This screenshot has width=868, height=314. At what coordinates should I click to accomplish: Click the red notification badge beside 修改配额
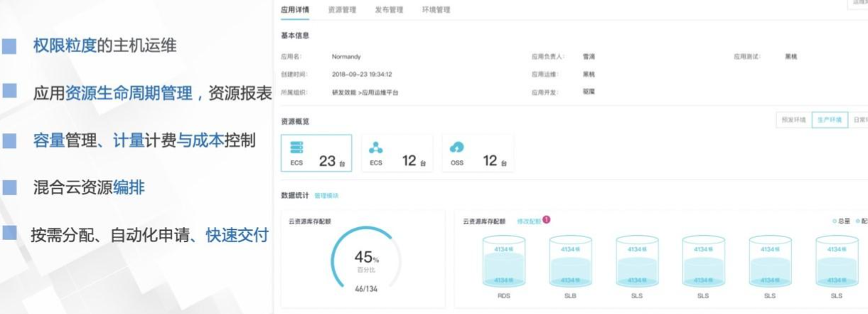pos(546,219)
